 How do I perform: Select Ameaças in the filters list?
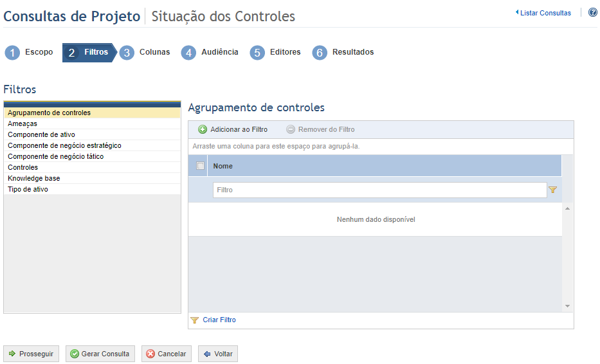pyautogui.click(x=92, y=123)
